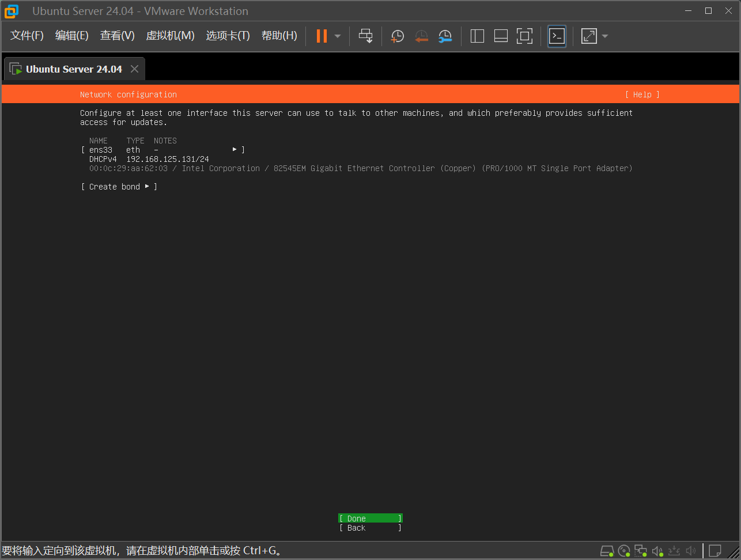
Task: Click the Ubuntu Server 24.04 - VMware Workstation window title text
Action: coord(140,11)
